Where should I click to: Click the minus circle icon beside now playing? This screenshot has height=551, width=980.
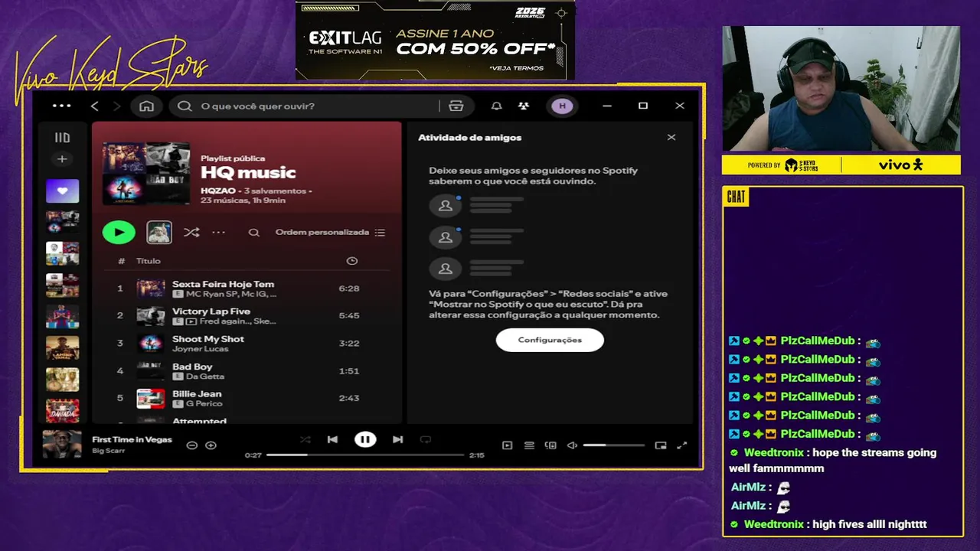pos(192,445)
